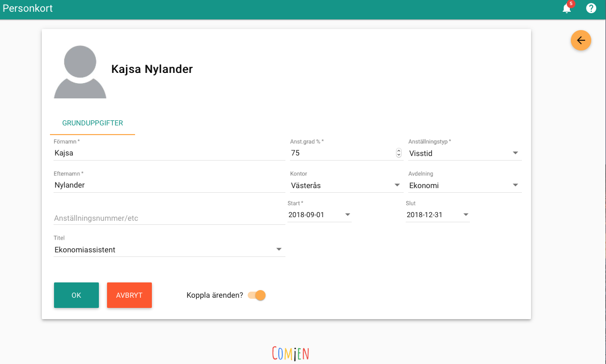Click the Comien logo at bottom
The height and width of the screenshot is (364, 606).
[291, 353]
